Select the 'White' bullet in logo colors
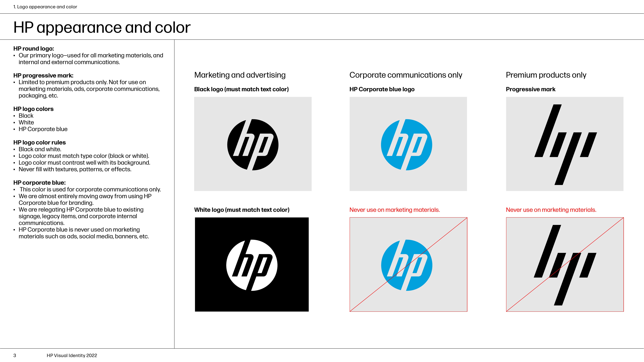This screenshot has width=644, height=362. tap(26, 122)
